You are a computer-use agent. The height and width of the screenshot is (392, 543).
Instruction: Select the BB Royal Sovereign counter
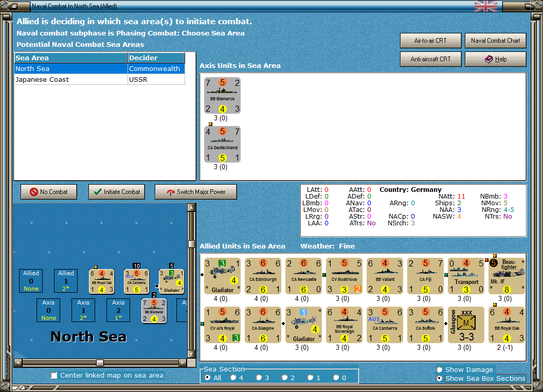[344, 325]
